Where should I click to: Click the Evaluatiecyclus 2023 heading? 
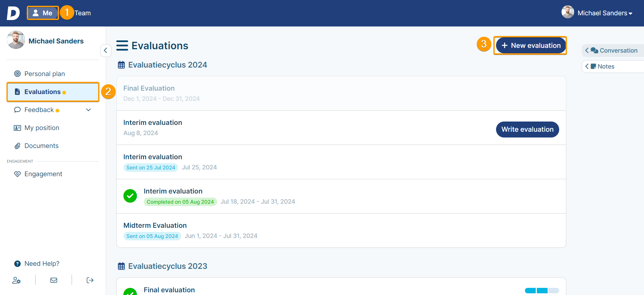pyautogui.click(x=168, y=266)
